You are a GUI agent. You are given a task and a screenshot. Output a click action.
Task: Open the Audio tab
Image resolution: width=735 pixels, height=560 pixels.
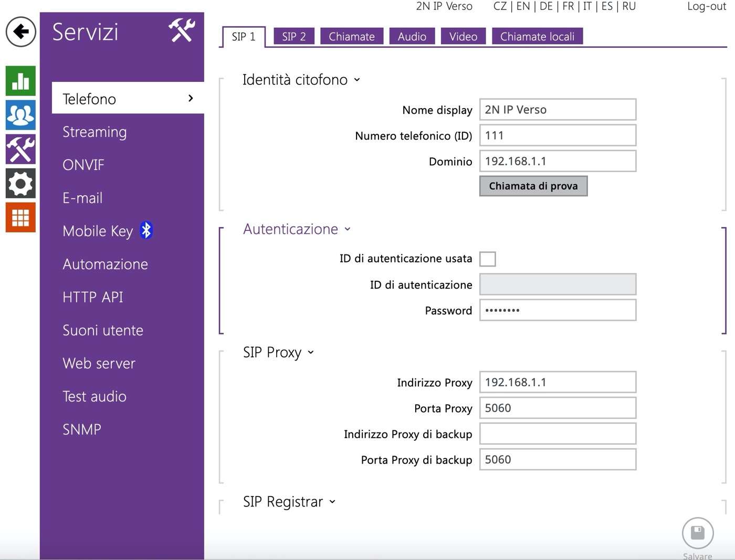click(412, 37)
